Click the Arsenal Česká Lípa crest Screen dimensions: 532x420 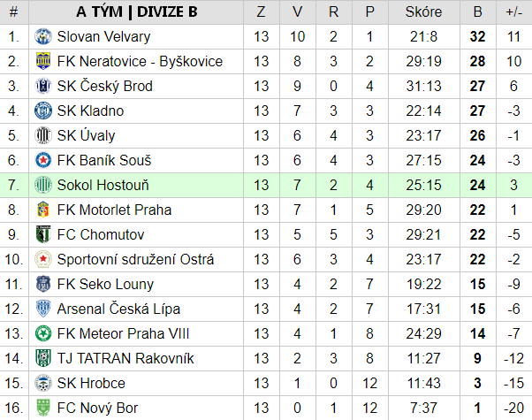[x=43, y=309]
